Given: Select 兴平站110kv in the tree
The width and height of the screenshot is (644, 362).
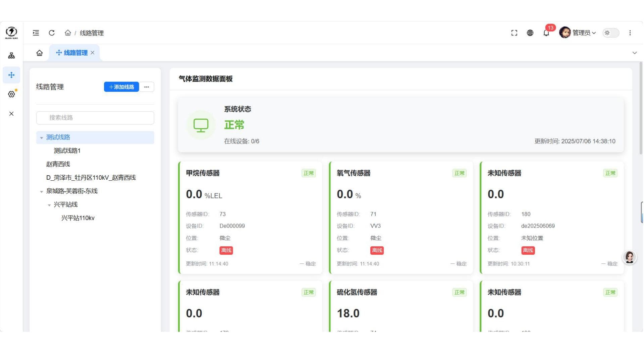Looking at the screenshot, I should [x=78, y=218].
